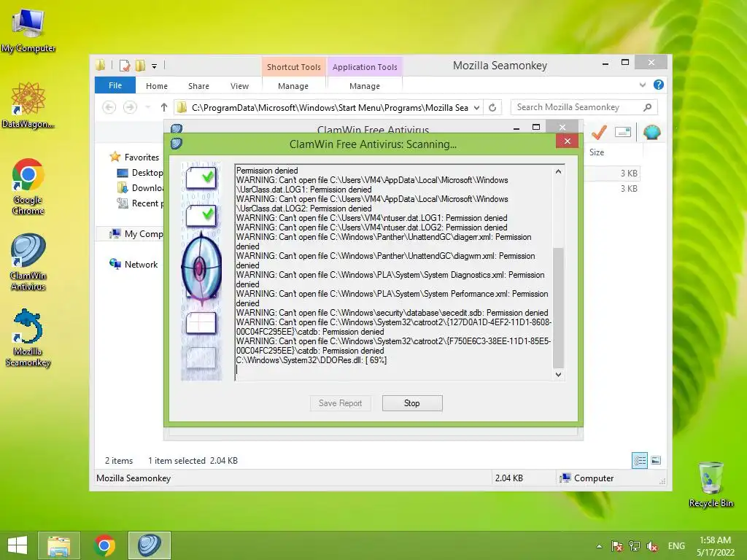This screenshot has height=560, width=747.
Task: Click the ClamWin blue globe toolbar icon
Action: click(651, 133)
